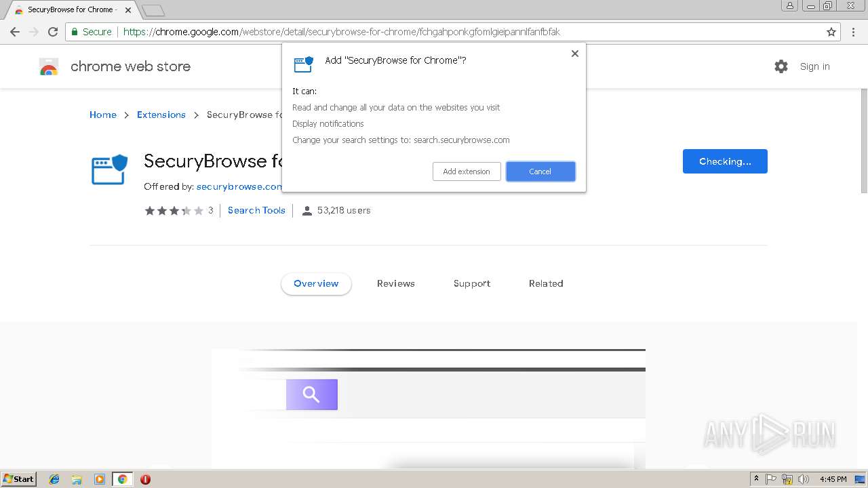Screen dimensions: 868x488
Task: Go to Home breadcrumb
Action: (103, 115)
